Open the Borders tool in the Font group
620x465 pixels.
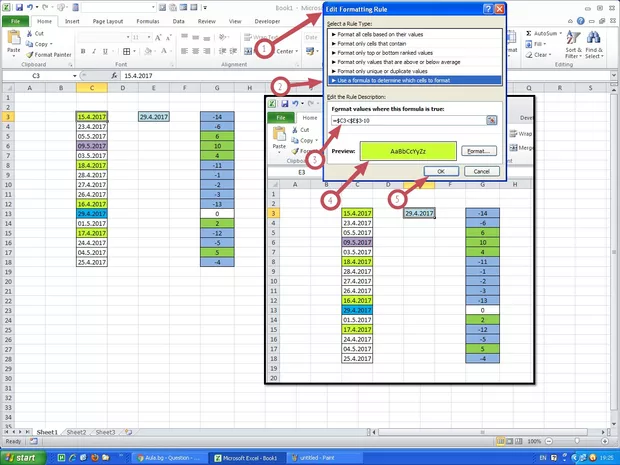[127, 51]
